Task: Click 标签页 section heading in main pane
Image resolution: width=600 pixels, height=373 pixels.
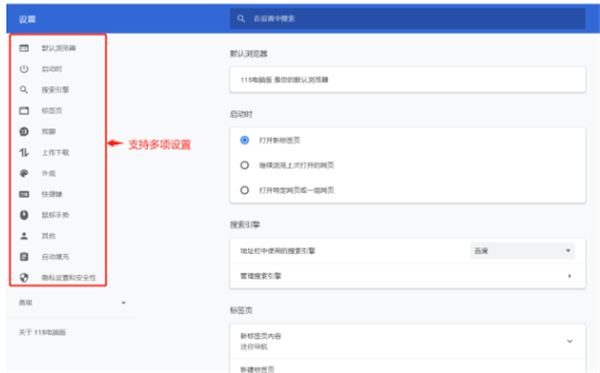Action: 241,310
